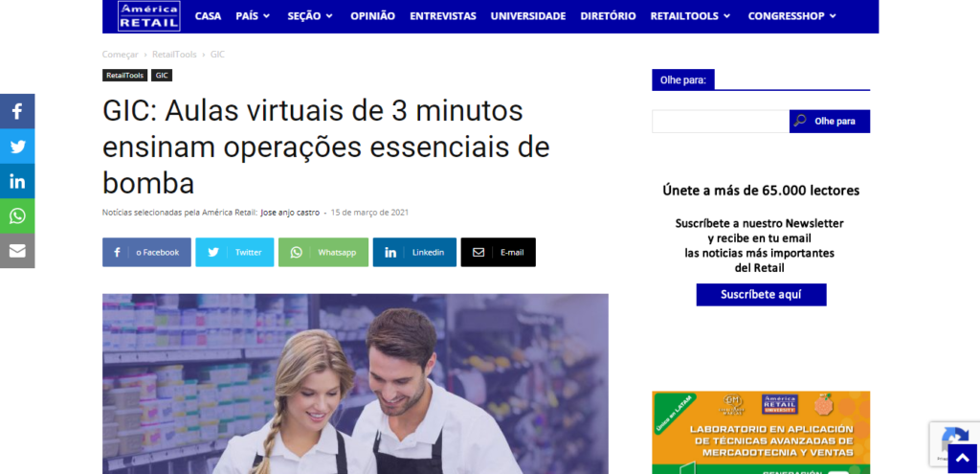
Task: Share via Twitter icon in left sidebar
Action: click(17, 147)
